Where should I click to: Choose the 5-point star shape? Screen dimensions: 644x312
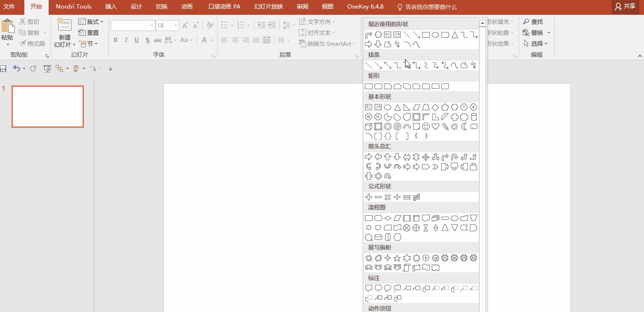[x=397, y=258]
